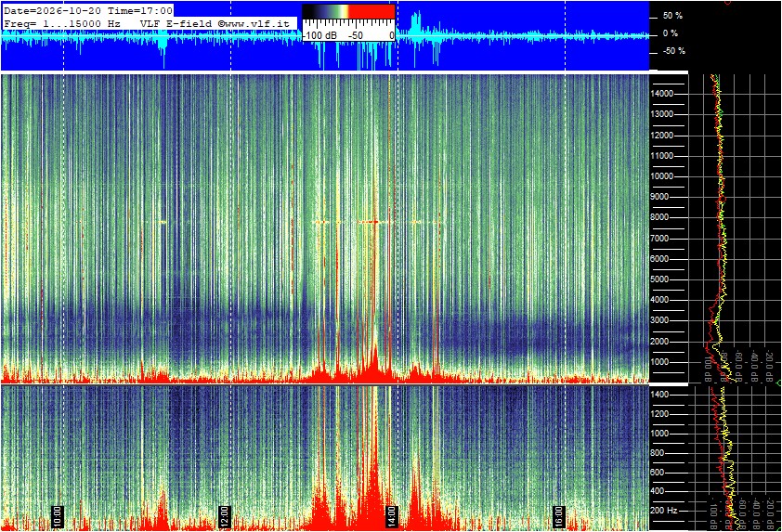Click the 'Freq= 1...15000 Hz' text
Viewport: 782px width, 532px height.
point(62,23)
